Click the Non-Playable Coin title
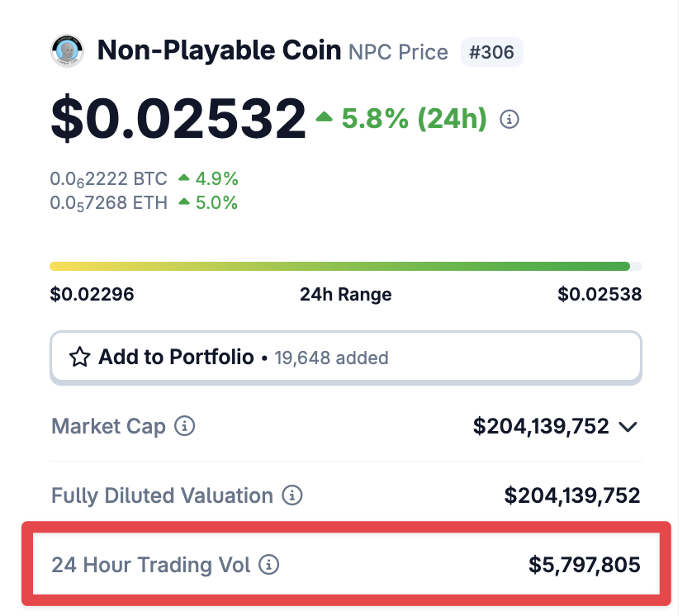Screen dimensions: 692x616 220,50
